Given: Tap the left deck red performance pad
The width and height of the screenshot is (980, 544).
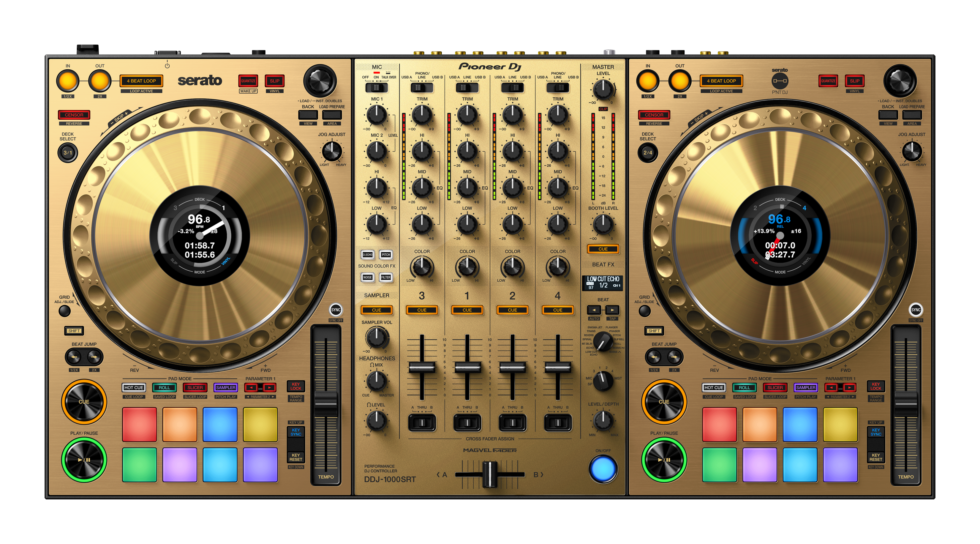Looking at the screenshot, I should coord(139,424).
